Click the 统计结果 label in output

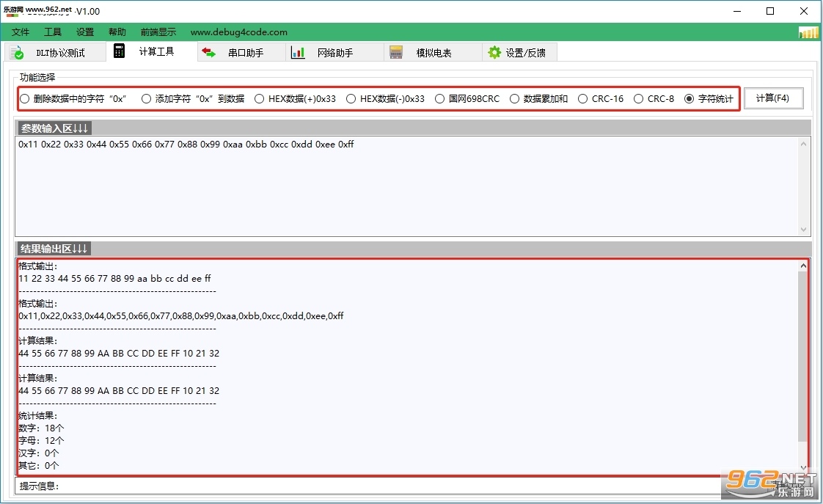point(38,416)
